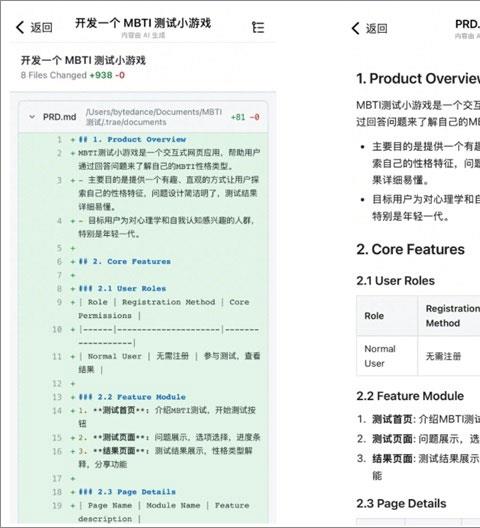Click the 8 Files Changed summary

click(54, 75)
